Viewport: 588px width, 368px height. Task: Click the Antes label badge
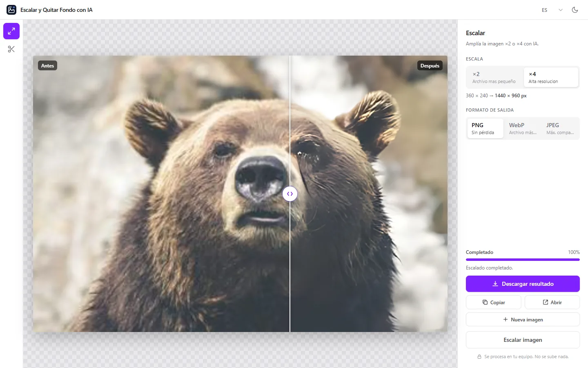[47, 65]
